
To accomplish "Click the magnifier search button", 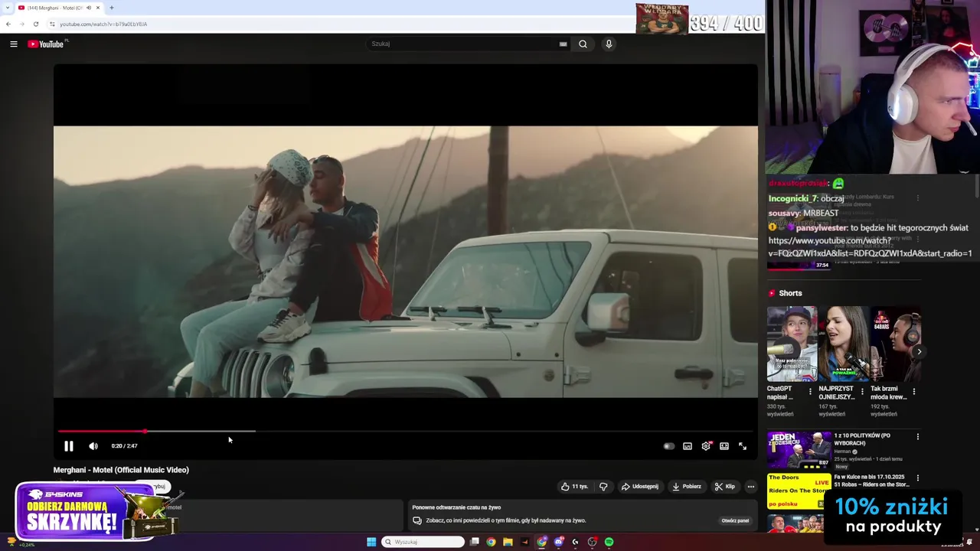I will pyautogui.click(x=583, y=44).
